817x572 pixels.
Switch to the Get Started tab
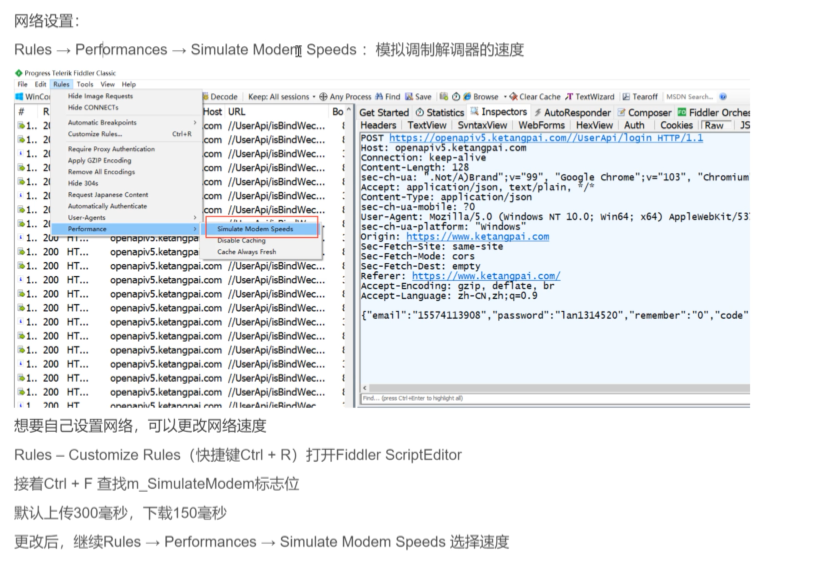tap(384, 113)
